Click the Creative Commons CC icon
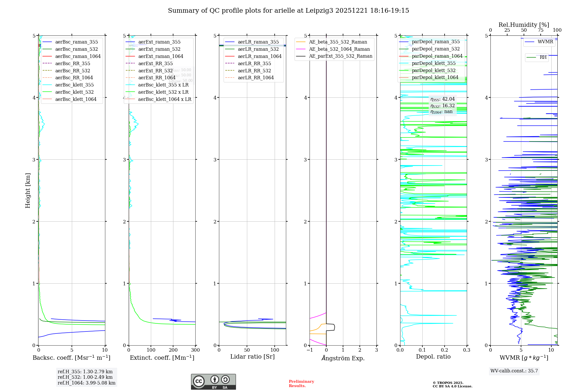Viewport: 577px width, 392px height. click(199, 381)
